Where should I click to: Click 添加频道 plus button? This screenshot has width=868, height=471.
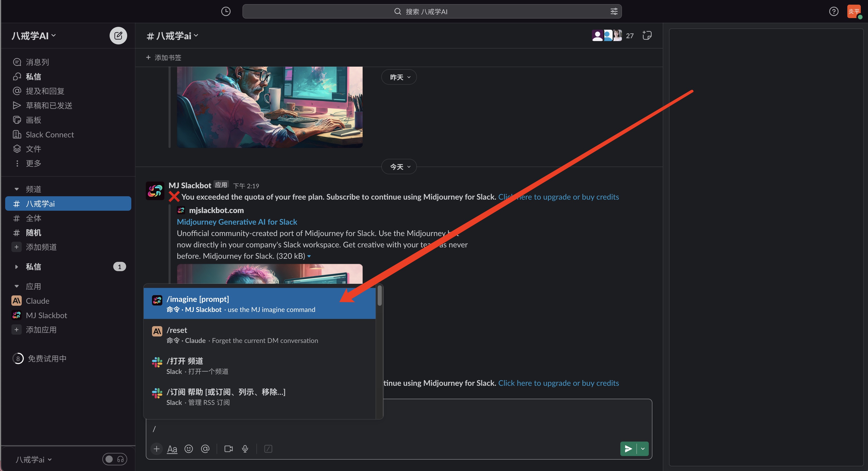[17, 247]
